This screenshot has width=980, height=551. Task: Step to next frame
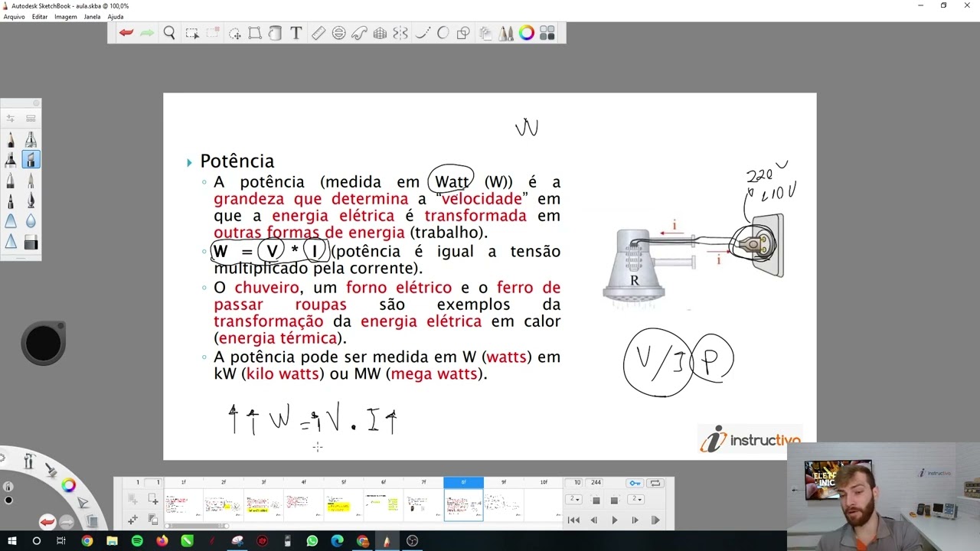635,520
